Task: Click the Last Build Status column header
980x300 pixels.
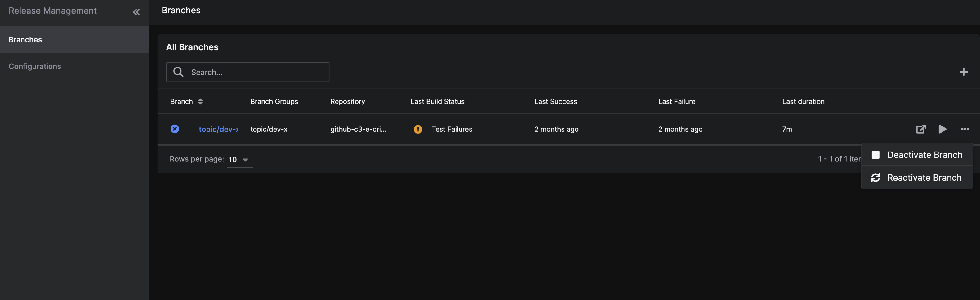Action: click(x=437, y=102)
